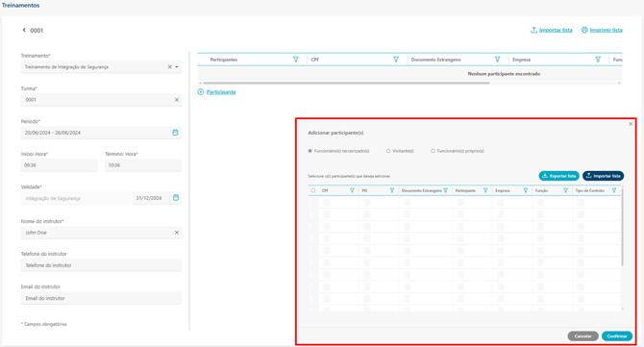The width and height of the screenshot is (644, 347).
Task: Filter the dialog Empresa column
Action: (x=526, y=190)
